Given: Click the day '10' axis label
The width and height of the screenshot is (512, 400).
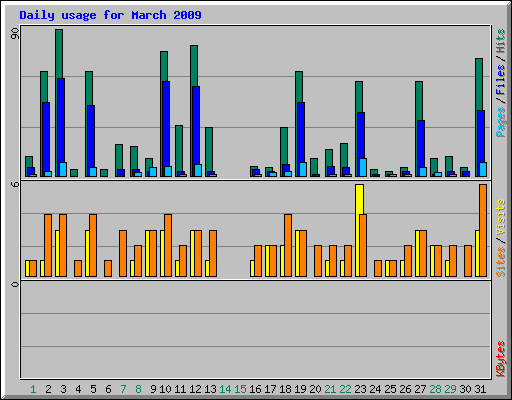Looking at the screenshot, I should pos(165,389).
